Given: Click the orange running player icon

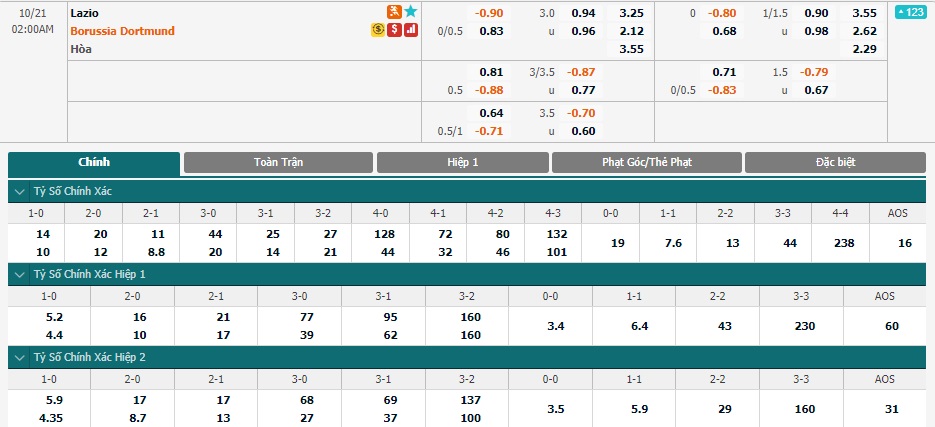Looking at the screenshot, I should (394, 11).
